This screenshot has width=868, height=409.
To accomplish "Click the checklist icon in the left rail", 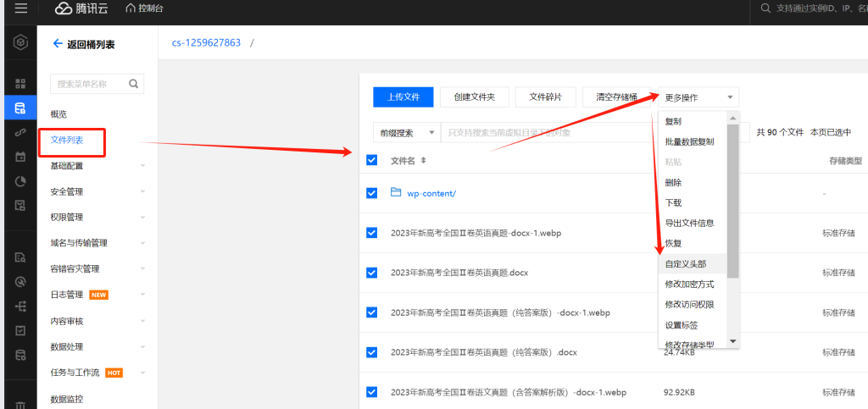I will [x=20, y=330].
